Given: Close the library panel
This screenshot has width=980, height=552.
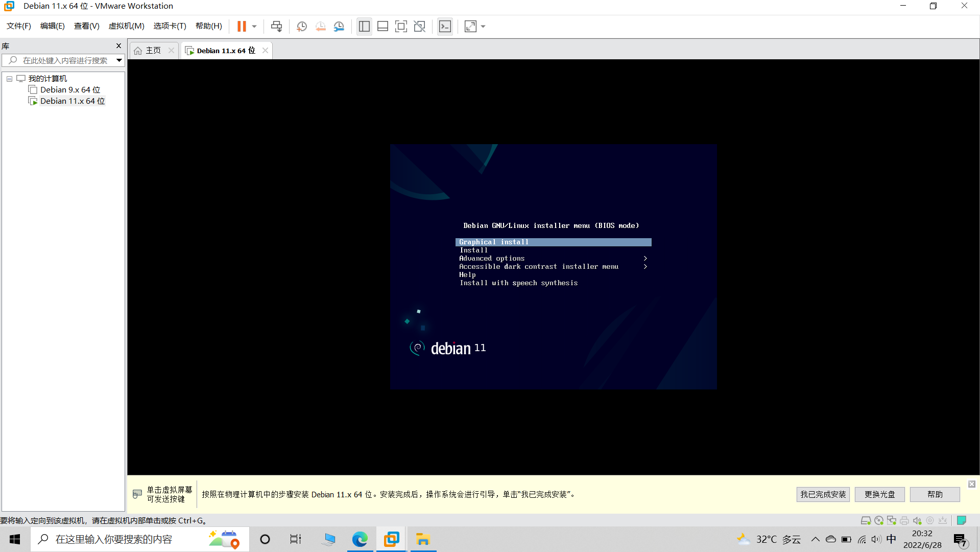Looking at the screenshot, I should 119,45.
